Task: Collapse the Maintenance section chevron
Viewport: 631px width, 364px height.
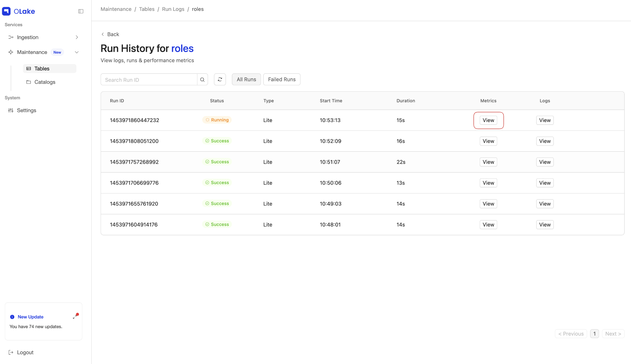Action: (77, 52)
